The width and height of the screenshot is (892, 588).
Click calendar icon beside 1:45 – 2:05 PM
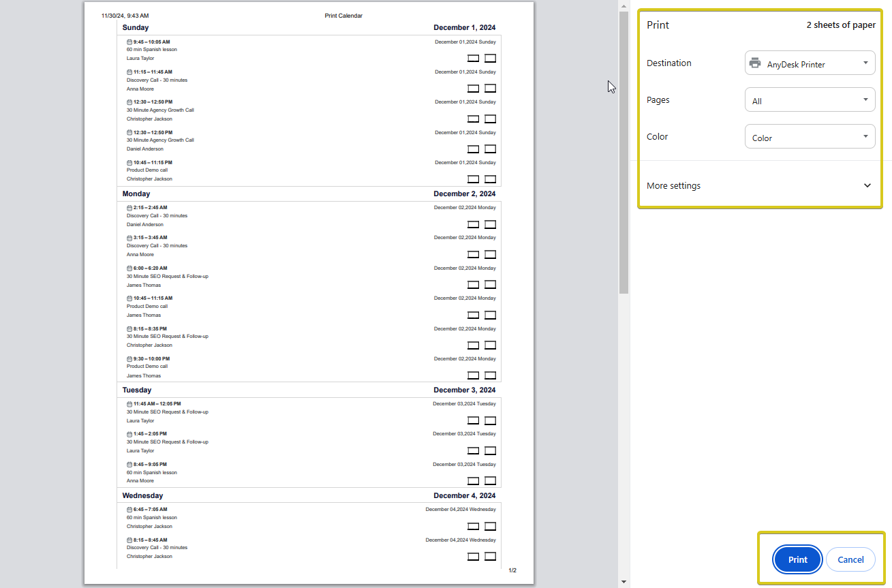point(129,434)
